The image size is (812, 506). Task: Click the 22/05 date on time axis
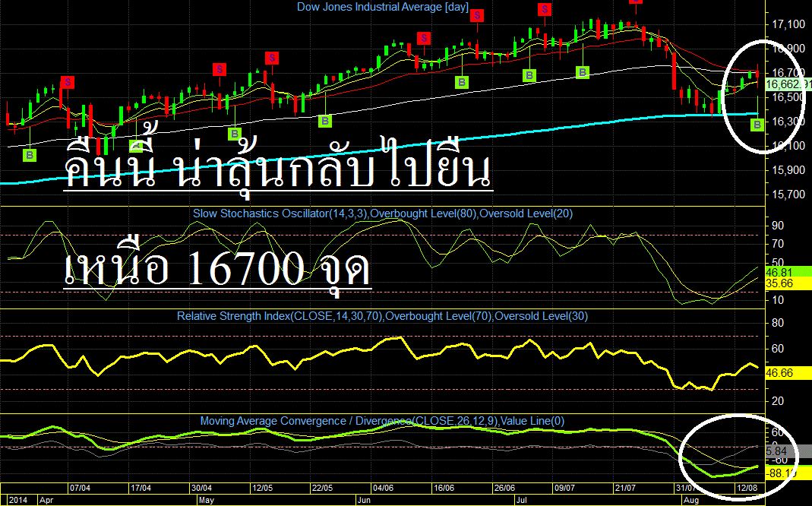click(323, 488)
